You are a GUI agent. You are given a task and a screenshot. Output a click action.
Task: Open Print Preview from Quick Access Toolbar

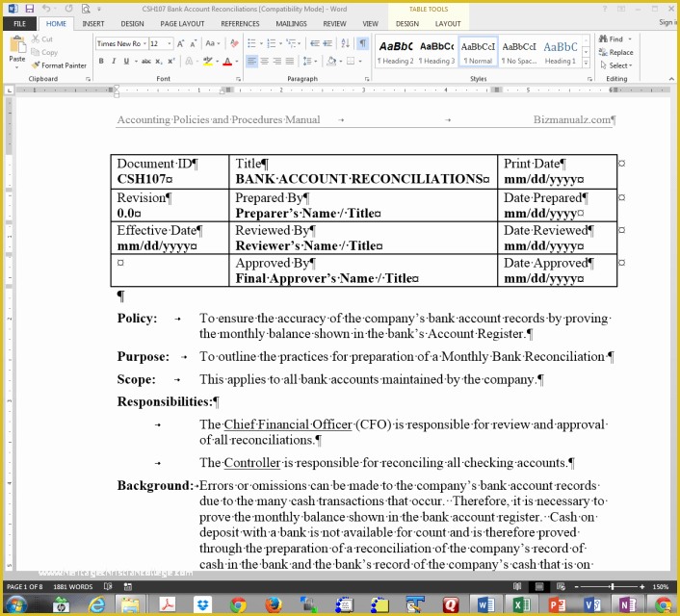(86, 9)
